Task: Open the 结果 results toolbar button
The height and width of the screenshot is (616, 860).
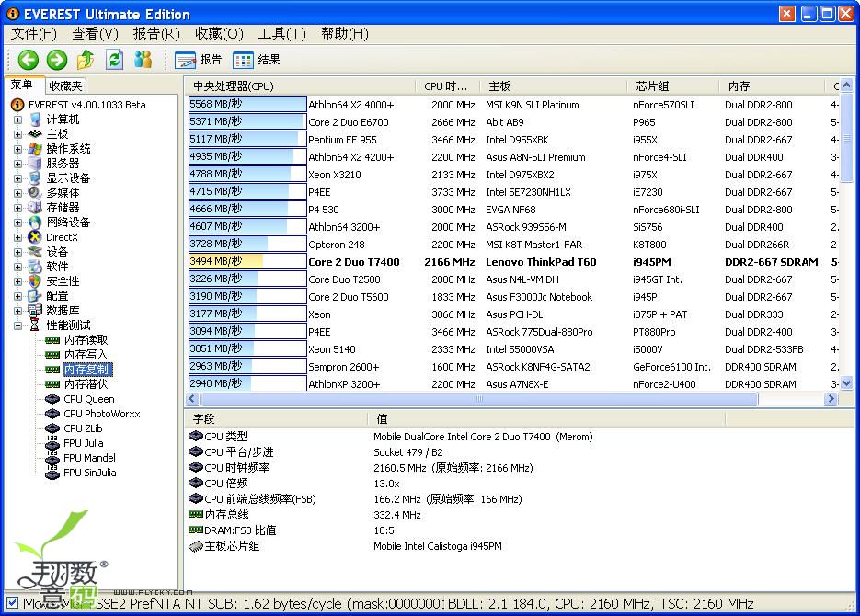Action: [256, 60]
